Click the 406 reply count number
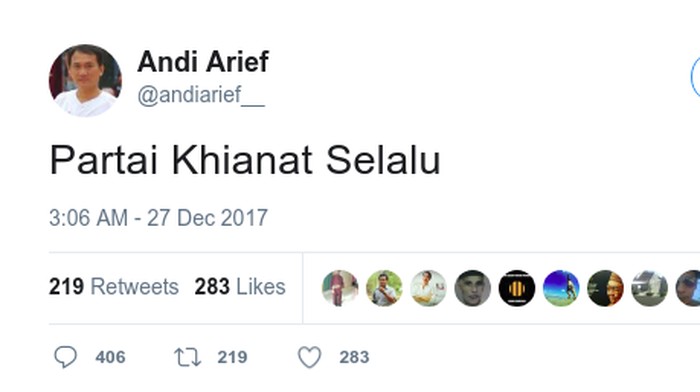Viewport: 700px width, 392px height. coord(110,357)
